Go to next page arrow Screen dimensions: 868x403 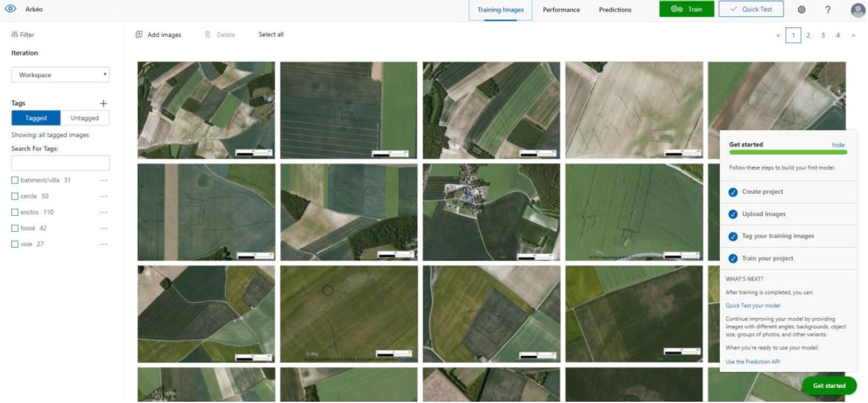pyautogui.click(x=853, y=36)
